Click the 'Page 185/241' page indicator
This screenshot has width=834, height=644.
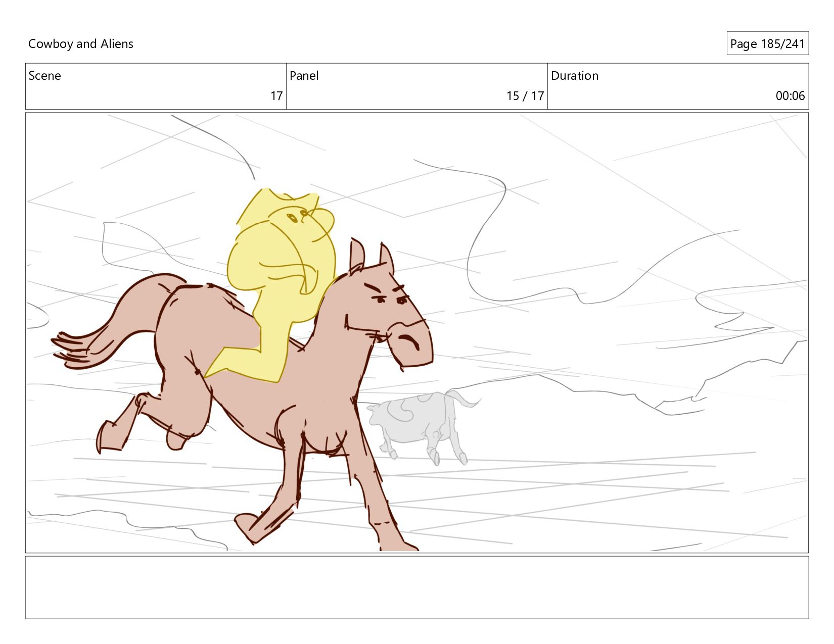coord(767,44)
